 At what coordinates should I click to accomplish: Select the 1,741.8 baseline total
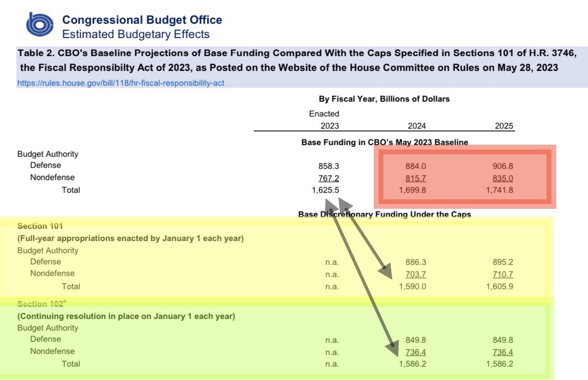click(499, 190)
